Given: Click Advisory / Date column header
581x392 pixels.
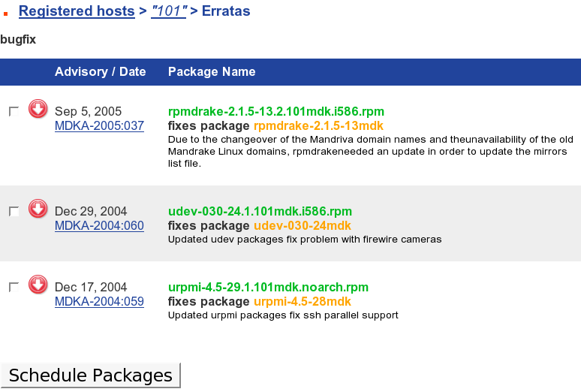Looking at the screenshot, I should 100,72.
